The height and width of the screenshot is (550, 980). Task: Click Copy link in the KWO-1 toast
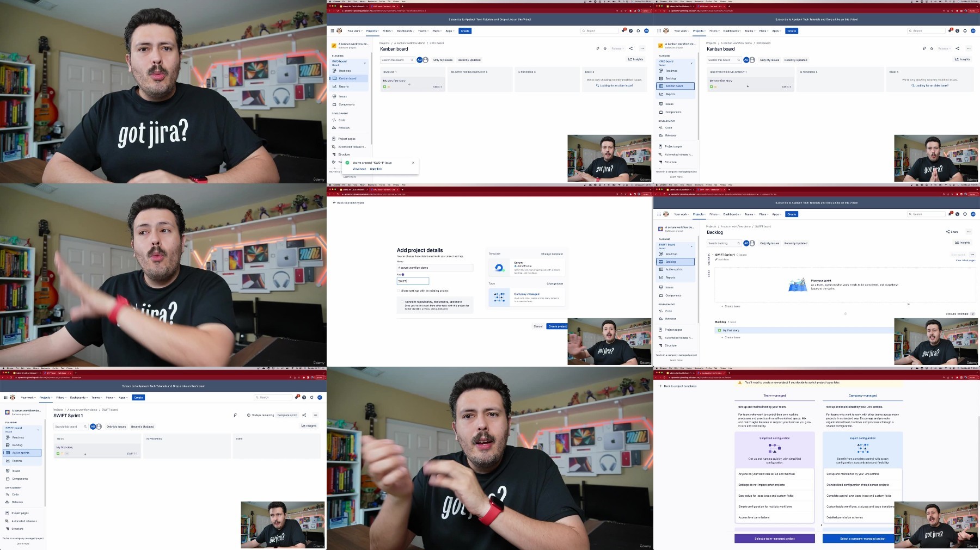click(x=376, y=169)
